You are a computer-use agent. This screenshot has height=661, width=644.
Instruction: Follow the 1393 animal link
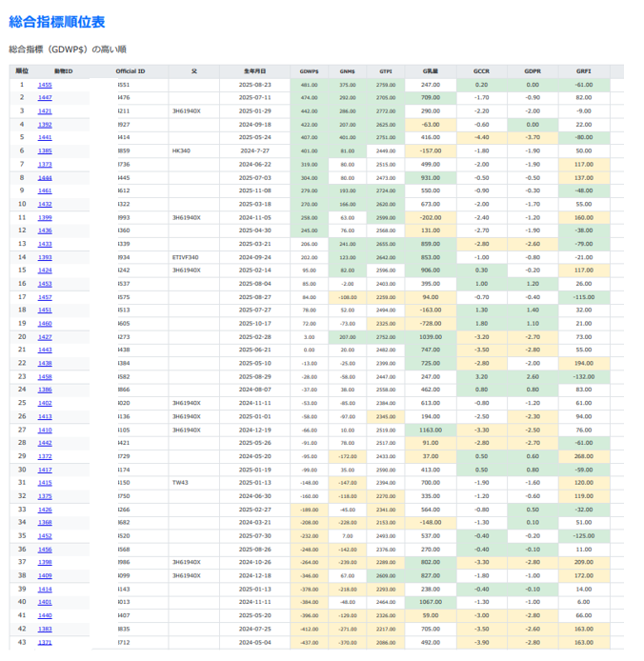[x=45, y=257]
